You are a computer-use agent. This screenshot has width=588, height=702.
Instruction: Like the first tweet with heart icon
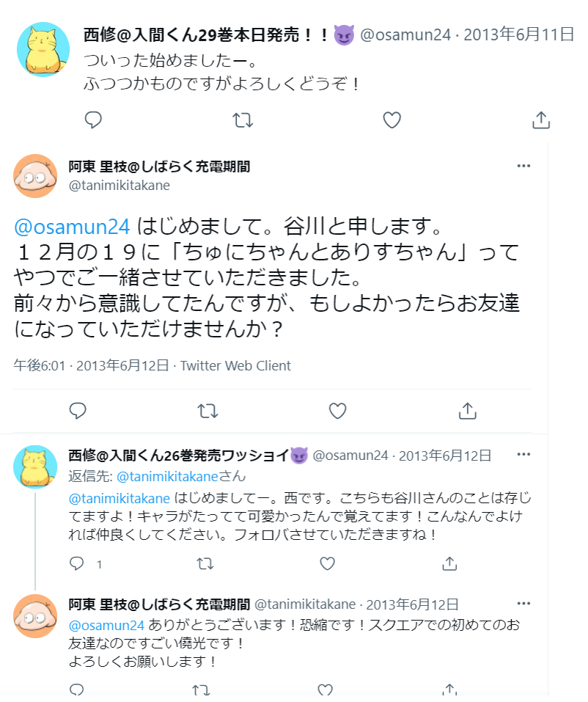[x=392, y=120]
